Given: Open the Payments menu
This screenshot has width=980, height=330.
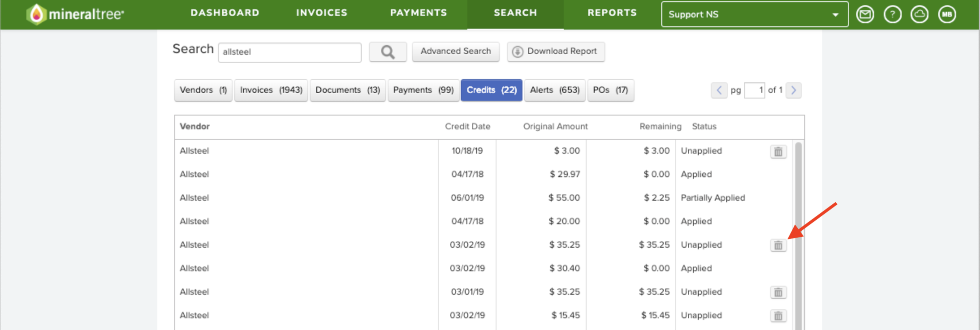Looking at the screenshot, I should pos(419,13).
